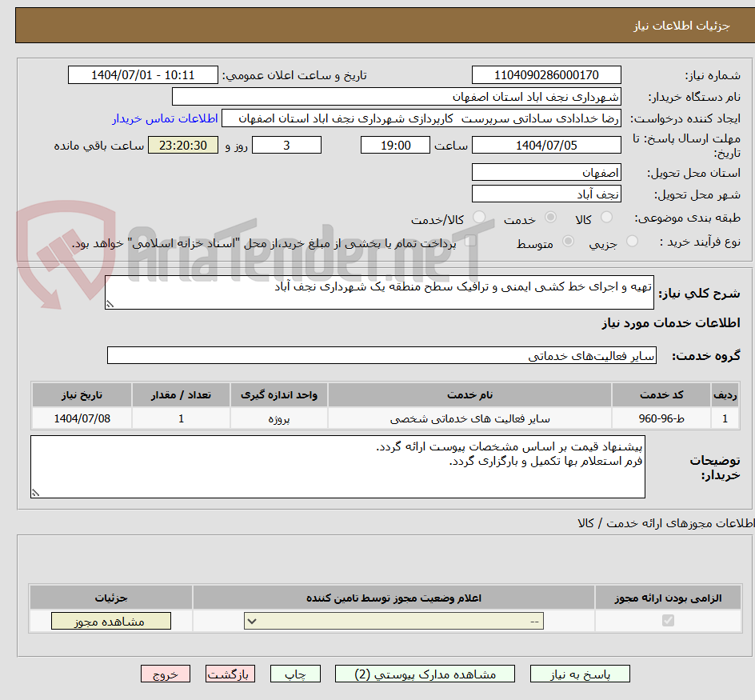Choose متوسط as the purchase process type
The width and height of the screenshot is (755, 700).
(x=569, y=242)
